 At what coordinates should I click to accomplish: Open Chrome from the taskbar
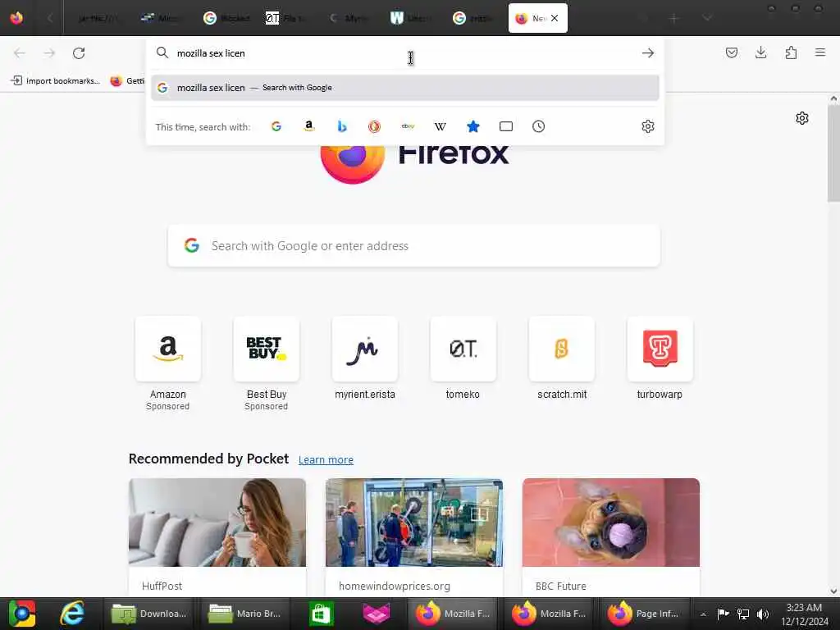coord(21,614)
